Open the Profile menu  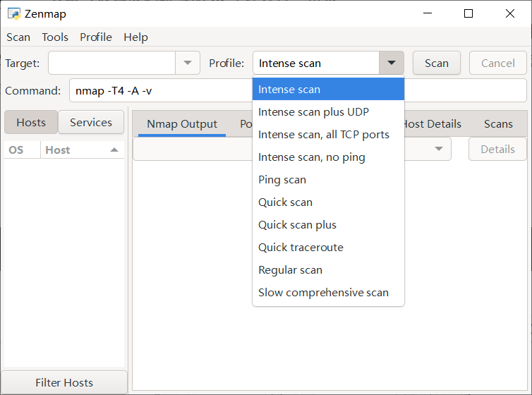(96, 37)
